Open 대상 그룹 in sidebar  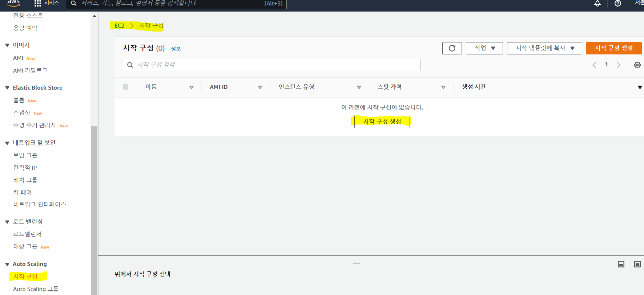click(25, 246)
